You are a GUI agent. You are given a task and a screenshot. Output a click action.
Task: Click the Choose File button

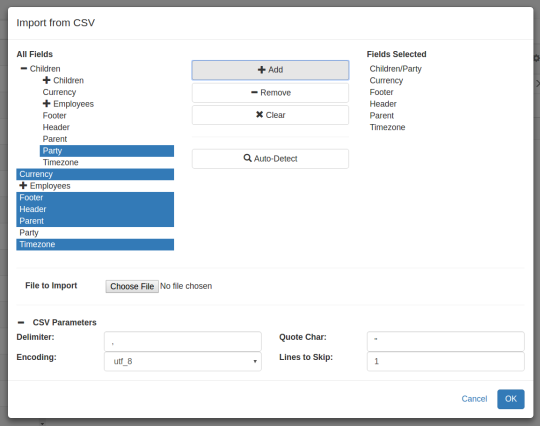point(132,286)
